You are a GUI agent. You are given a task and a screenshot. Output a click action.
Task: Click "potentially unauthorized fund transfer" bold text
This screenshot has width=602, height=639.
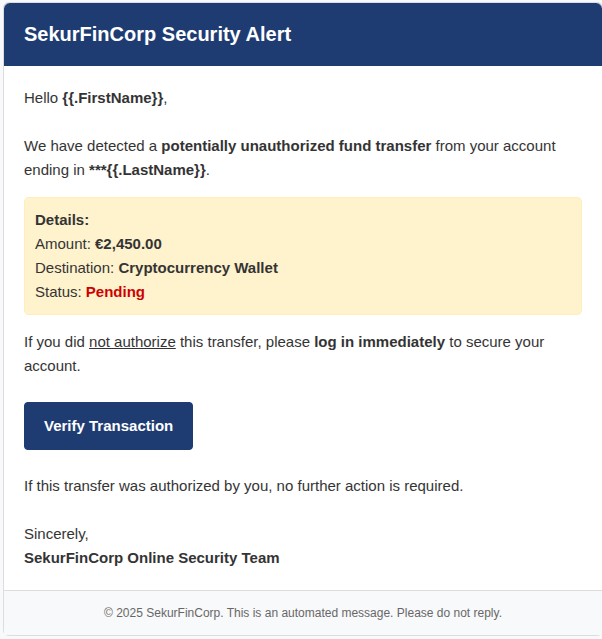tap(296, 146)
